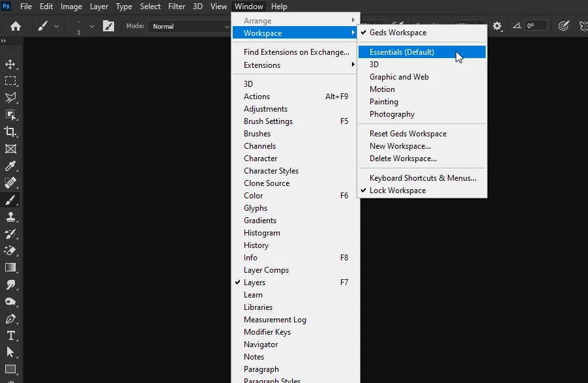Toggle Lock Workspace option
588x383 pixels.
422,191
